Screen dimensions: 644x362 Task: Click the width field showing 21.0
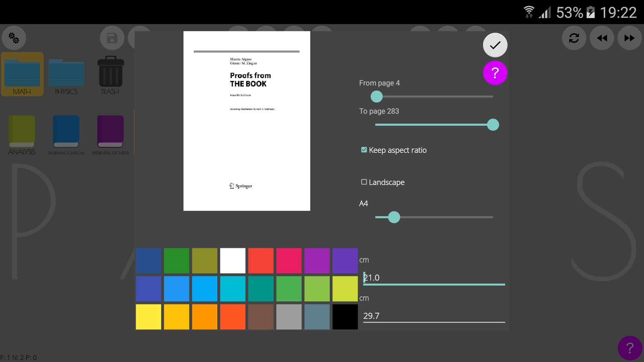coord(434,278)
